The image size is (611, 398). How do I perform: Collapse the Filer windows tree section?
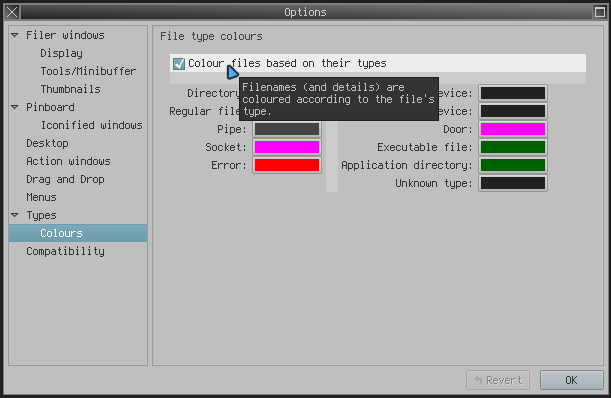15,35
